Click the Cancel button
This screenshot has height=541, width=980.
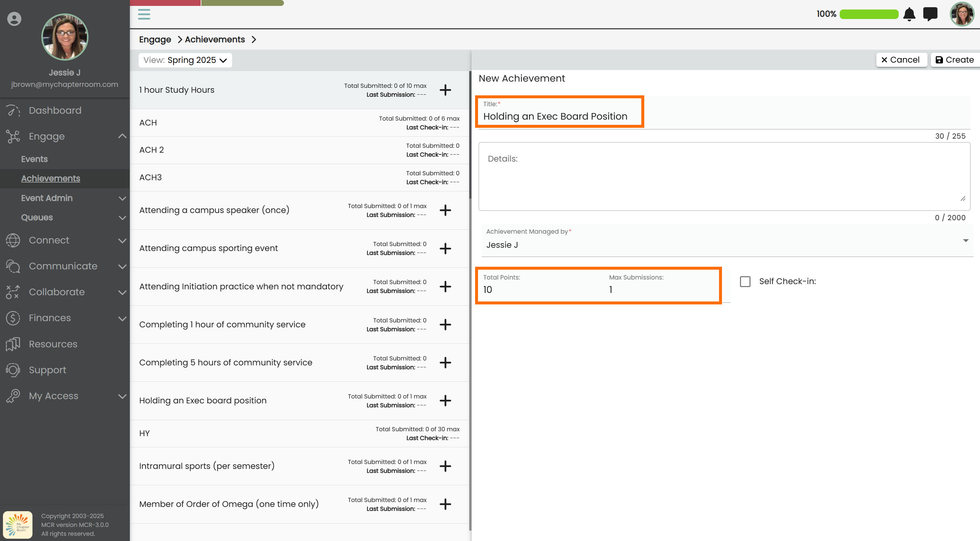[x=900, y=60]
